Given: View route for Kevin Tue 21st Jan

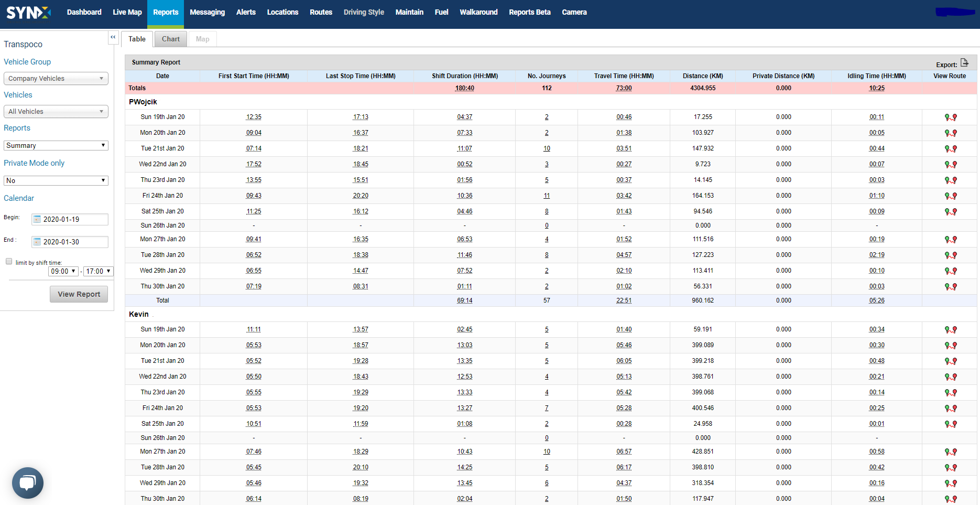Looking at the screenshot, I should pyautogui.click(x=951, y=361).
